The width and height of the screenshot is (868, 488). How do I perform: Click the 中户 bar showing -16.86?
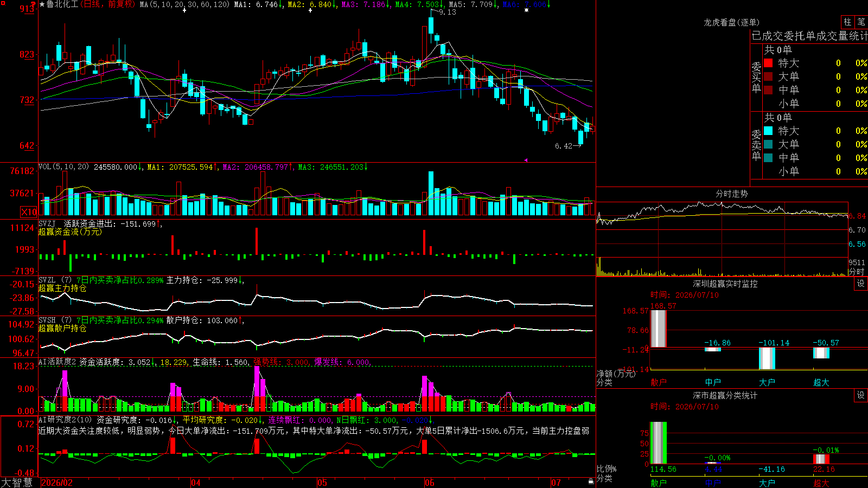click(x=713, y=349)
